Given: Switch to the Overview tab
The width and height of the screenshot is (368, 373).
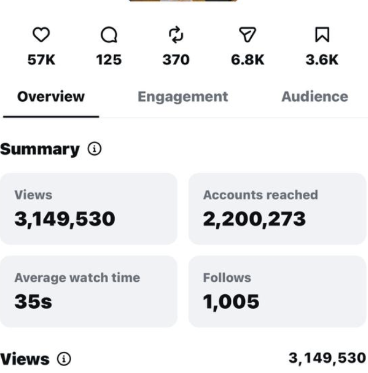Looking at the screenshot, I should [x=51, y=97].
